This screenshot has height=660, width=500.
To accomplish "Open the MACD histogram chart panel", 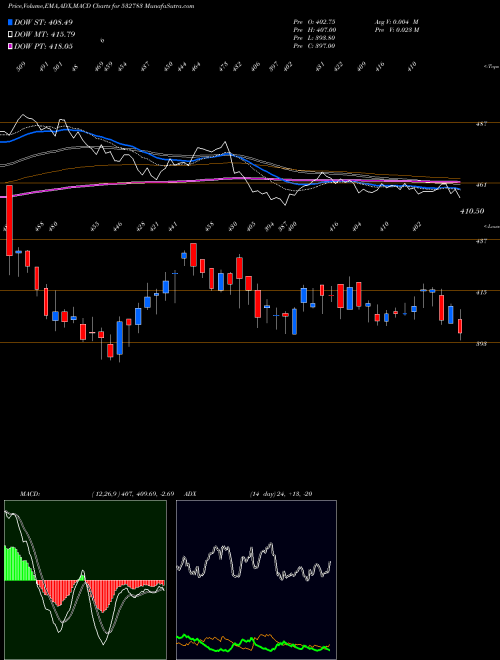I will (x=85, y=580).
